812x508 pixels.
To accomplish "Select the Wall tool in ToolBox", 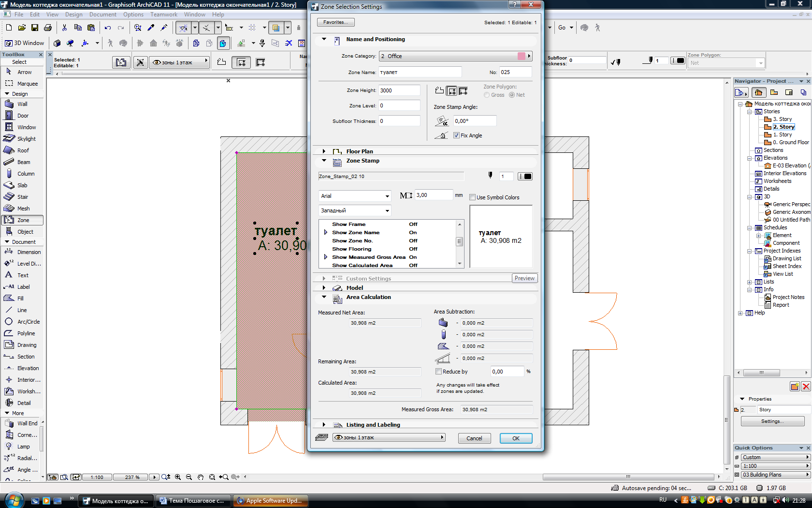I will pyautogui.click(x=22, y=104).
